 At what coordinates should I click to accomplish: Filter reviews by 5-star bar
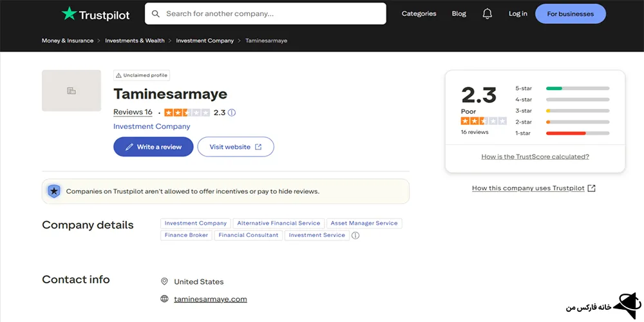point(577,88)
